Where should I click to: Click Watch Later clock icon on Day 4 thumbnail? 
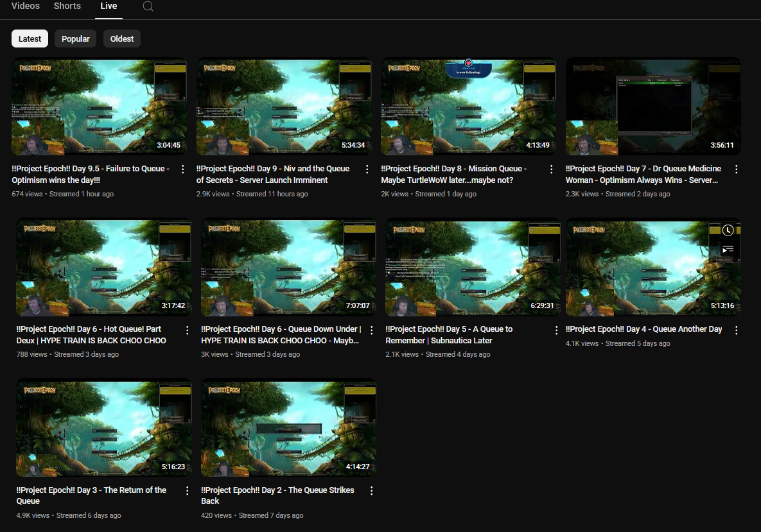[x=728, y=230]
